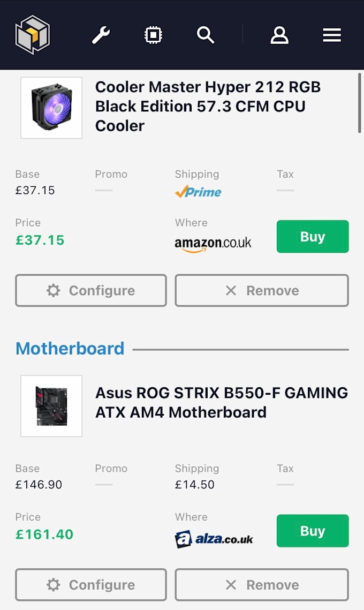The image size is (364, 610).
Task: Open the amazon.co.uk seller link
Action: (213, 242)
